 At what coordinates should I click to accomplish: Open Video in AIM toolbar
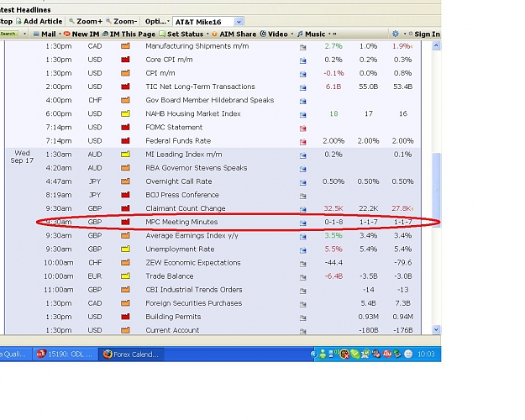tap(274, 34)
